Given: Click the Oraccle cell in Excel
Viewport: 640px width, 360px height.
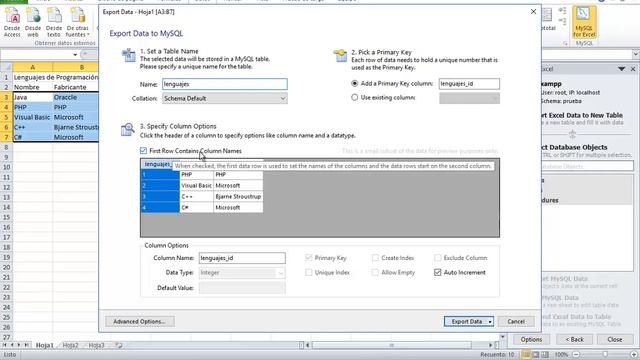Looking at the screenshot, I should [x=76, y=97].
